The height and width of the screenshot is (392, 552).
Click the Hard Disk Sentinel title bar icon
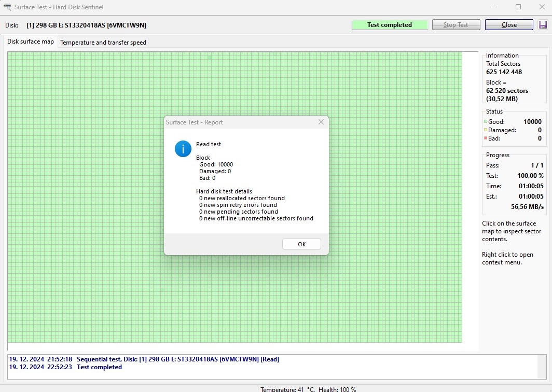pos(7,7)
